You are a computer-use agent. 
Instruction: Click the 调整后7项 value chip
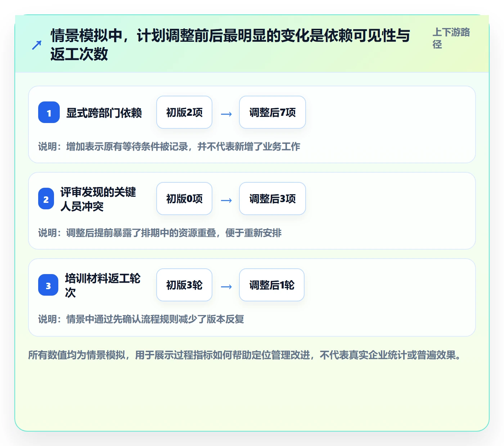point(273,112)
